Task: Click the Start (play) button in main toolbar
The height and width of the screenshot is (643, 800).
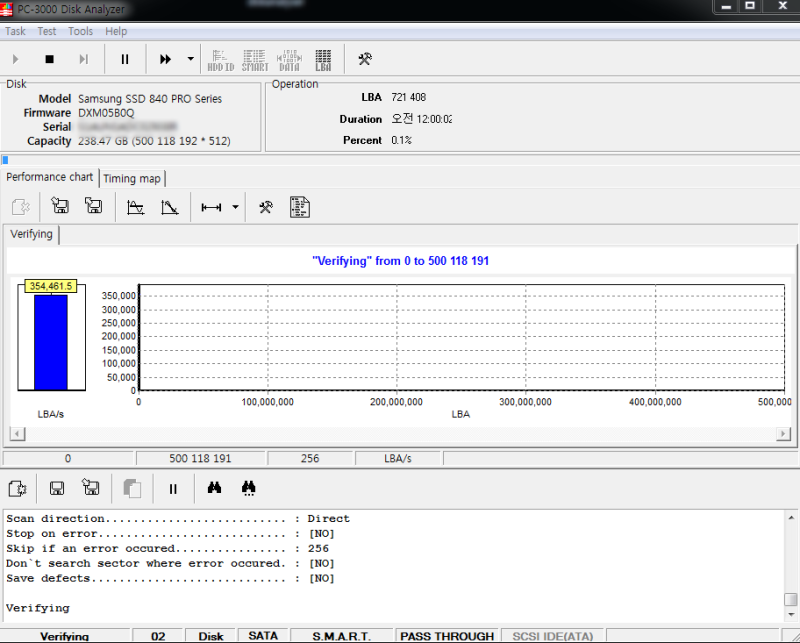Action: pyautogui.click(x=15, y=59)
